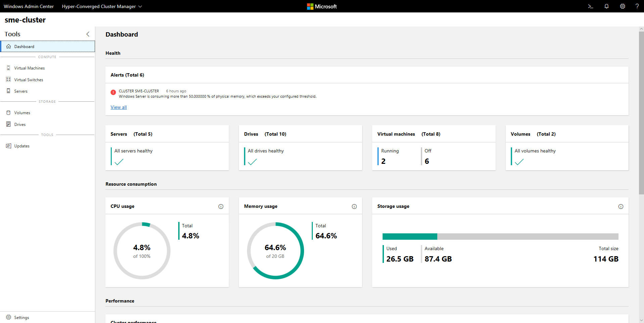This screenshot has width=644, height=323.
Task: Click the Dashboard home icon
Action: [x=8, y=46]
